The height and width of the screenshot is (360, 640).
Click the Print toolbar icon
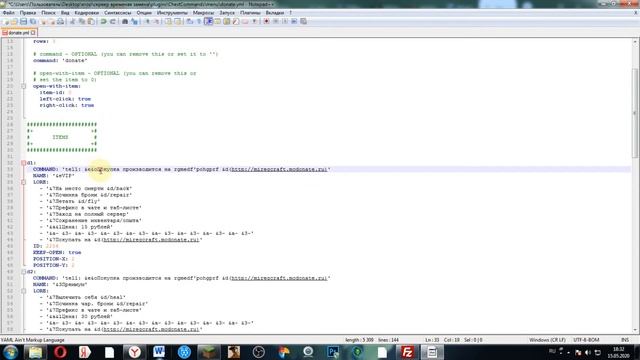point(60,21)
